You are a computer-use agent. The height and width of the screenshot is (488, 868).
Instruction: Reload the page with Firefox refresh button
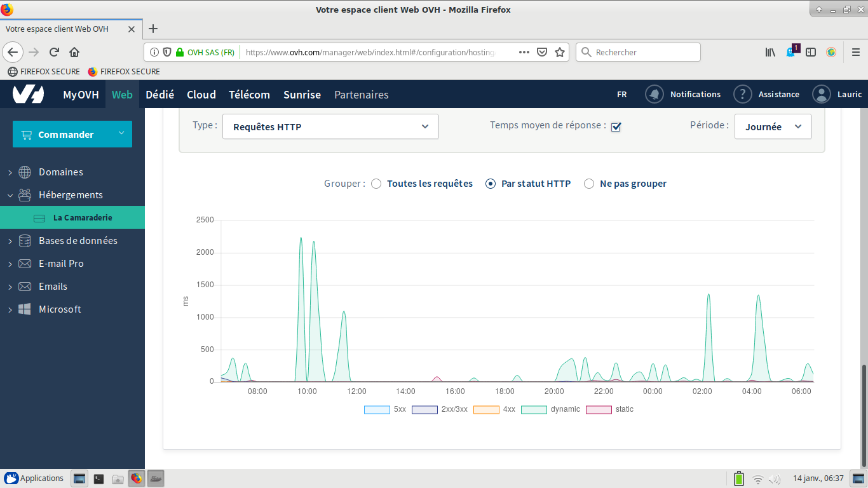(x=55, y=52)
